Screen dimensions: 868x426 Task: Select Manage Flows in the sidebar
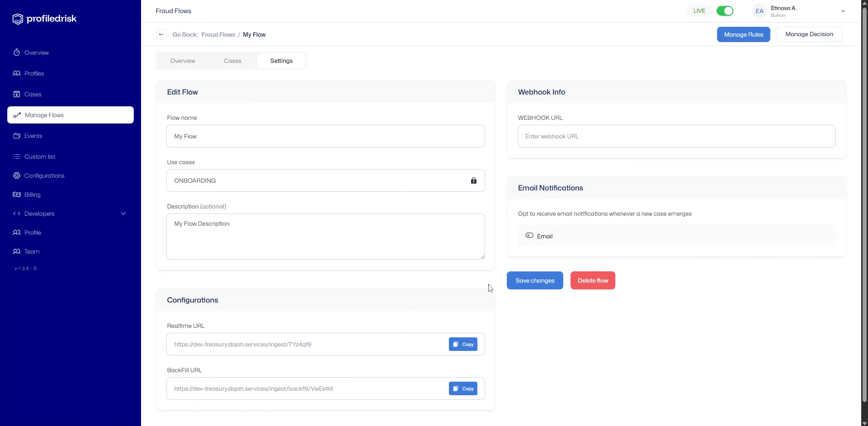pyautogui.click(x=44, y=115)
